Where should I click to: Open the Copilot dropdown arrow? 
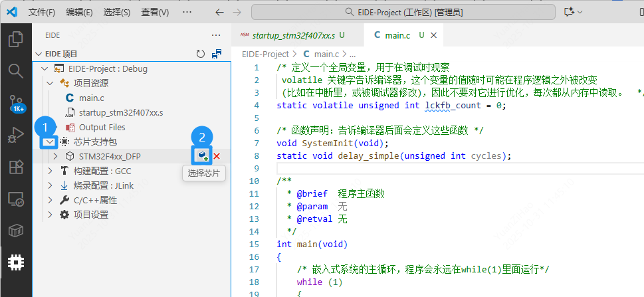click(580, 13)
